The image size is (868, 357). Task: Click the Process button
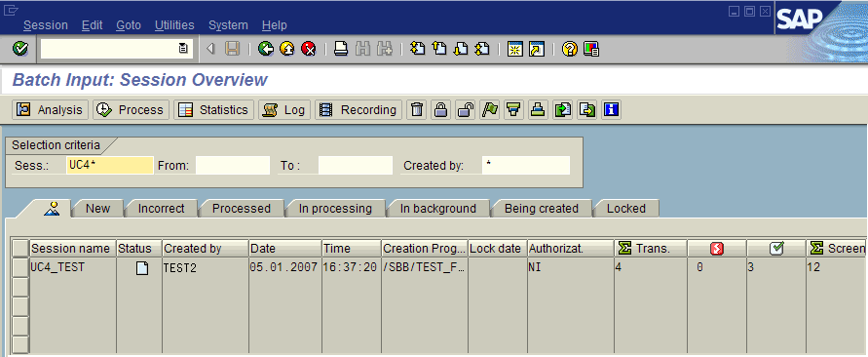click(131, 110)
